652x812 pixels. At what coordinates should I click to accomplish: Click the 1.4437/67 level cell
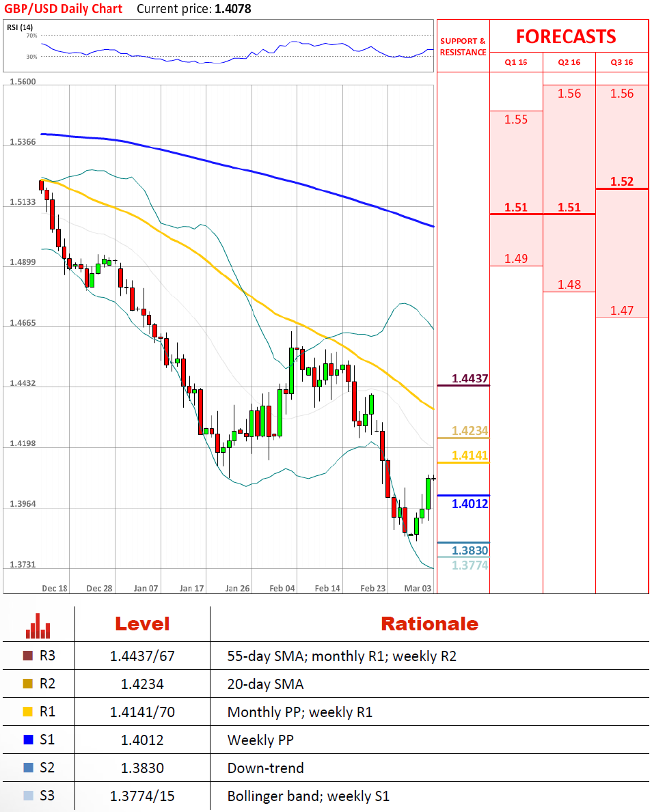point(142,656)
